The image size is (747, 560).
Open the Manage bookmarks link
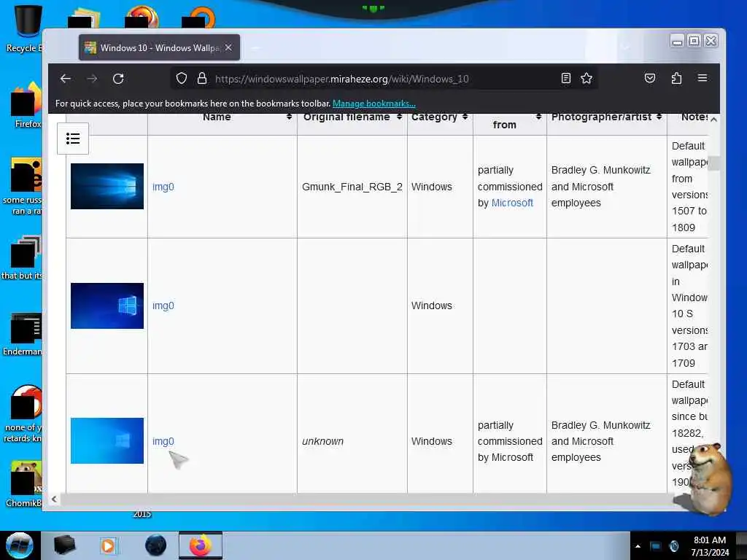374,104
